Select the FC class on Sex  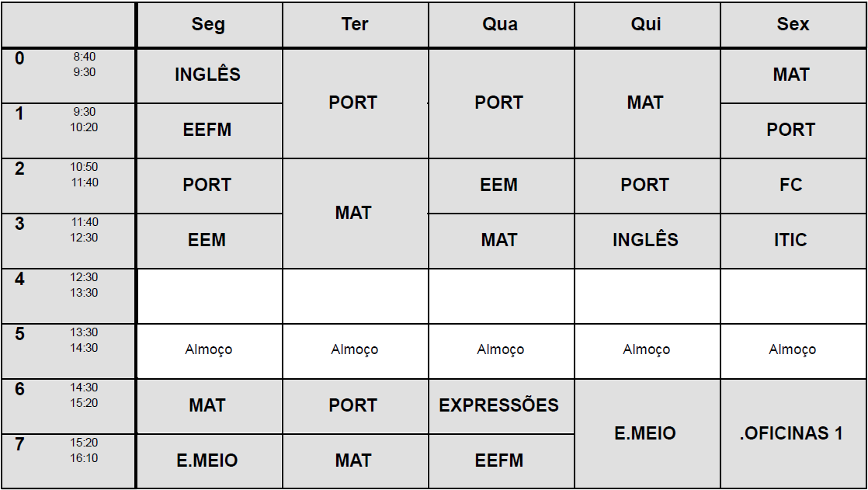click(x=791, y=186)
